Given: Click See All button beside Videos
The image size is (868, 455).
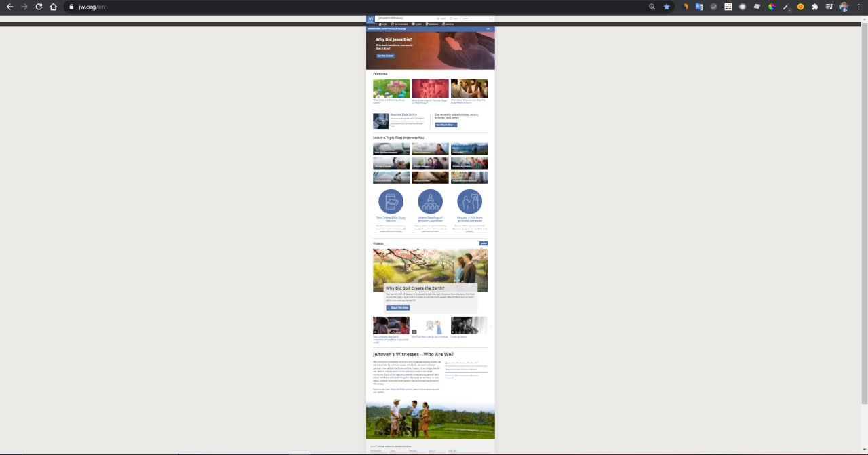Looking at the screenshot, I should [x=484, y=243].
